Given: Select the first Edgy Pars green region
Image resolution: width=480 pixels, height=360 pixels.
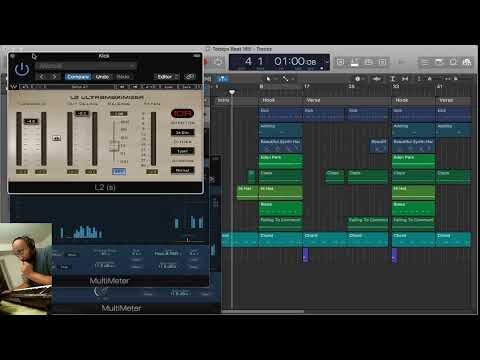Looking at the screenshot, I should (281, 161).
